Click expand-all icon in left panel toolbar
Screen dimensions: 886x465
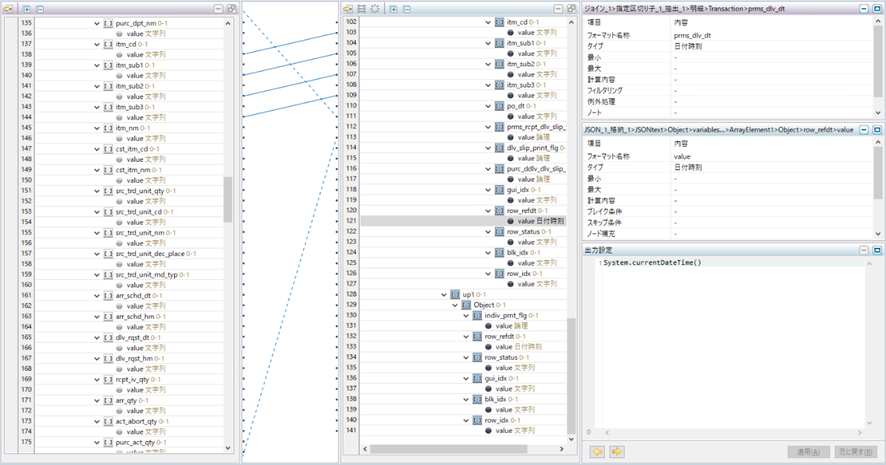click(26, 7)
